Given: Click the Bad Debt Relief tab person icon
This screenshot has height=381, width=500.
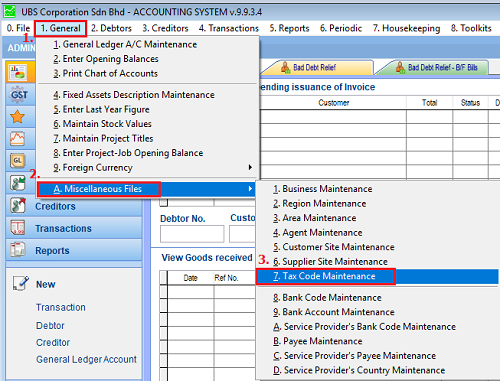Looking at the screenshot, I should tap(285, 68).
